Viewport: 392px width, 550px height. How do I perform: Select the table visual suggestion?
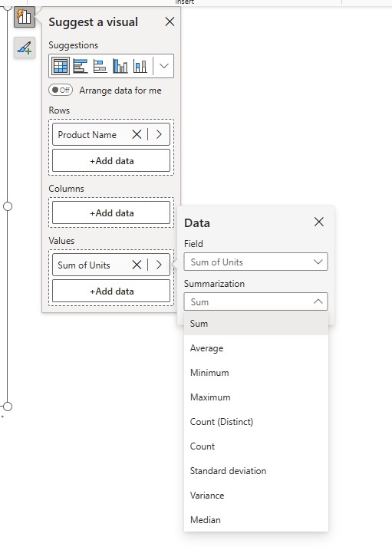[61, 66]
